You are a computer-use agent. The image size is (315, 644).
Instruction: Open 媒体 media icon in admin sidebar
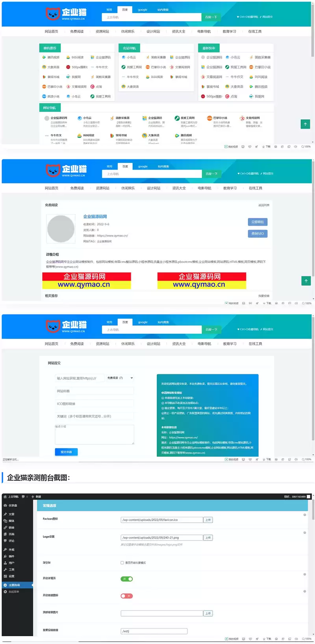pos(5,521)
